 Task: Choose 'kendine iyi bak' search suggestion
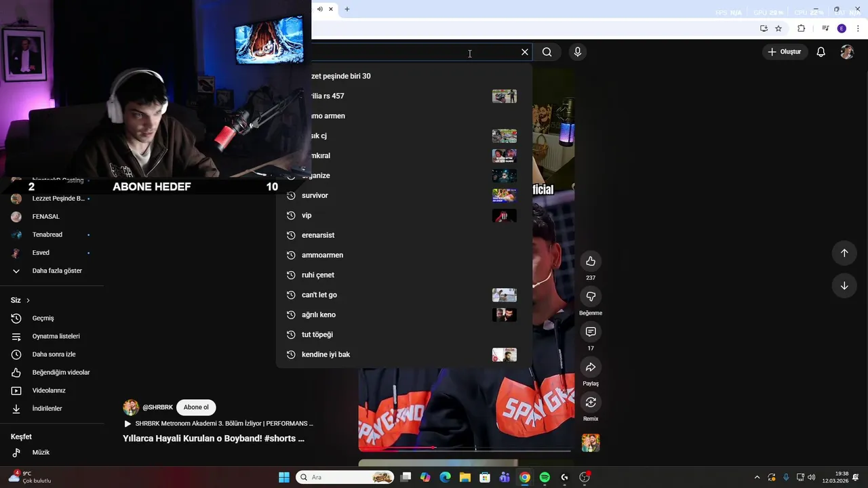click(403, 354)
